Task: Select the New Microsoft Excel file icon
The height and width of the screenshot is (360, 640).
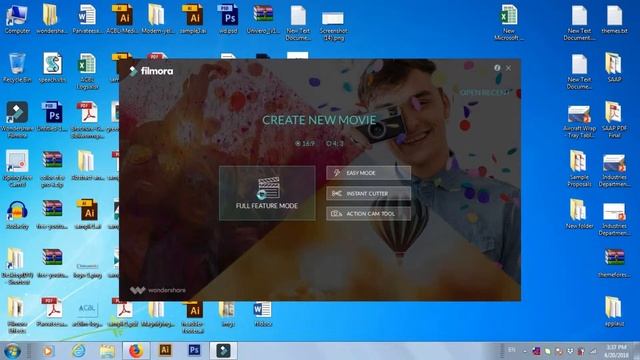Action: coord(509,22)
